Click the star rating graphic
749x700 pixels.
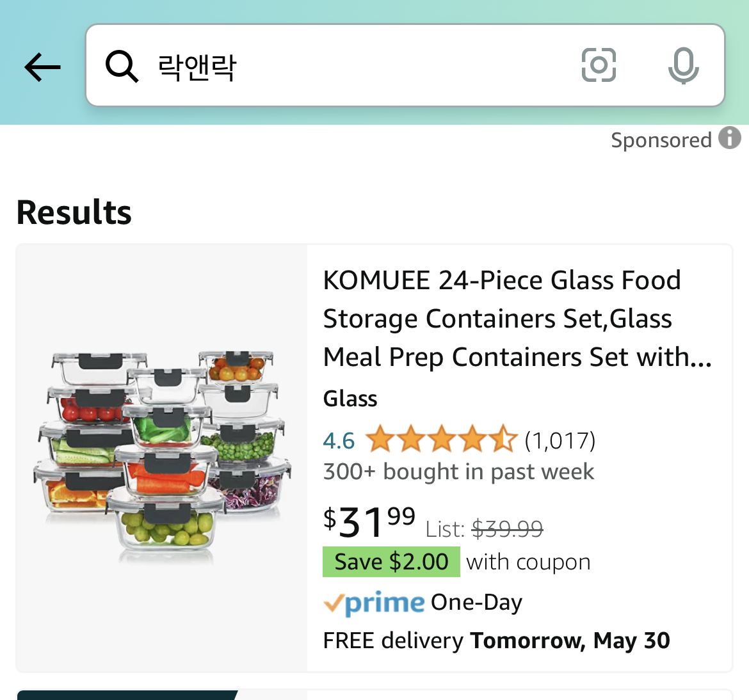click(441, 440)
